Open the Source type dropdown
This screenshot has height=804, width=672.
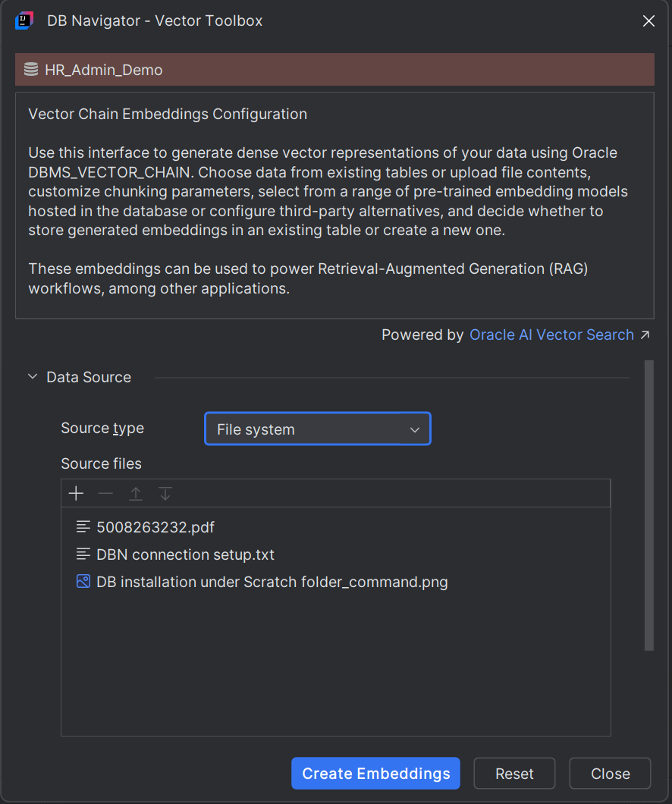click(x=317, y=429)
